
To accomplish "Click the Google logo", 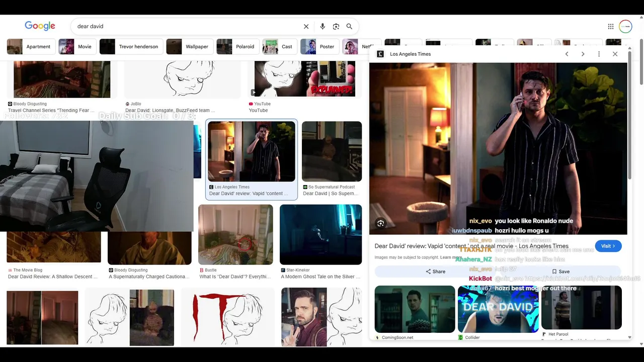I will pyautogui.click(x=40, y=26).
